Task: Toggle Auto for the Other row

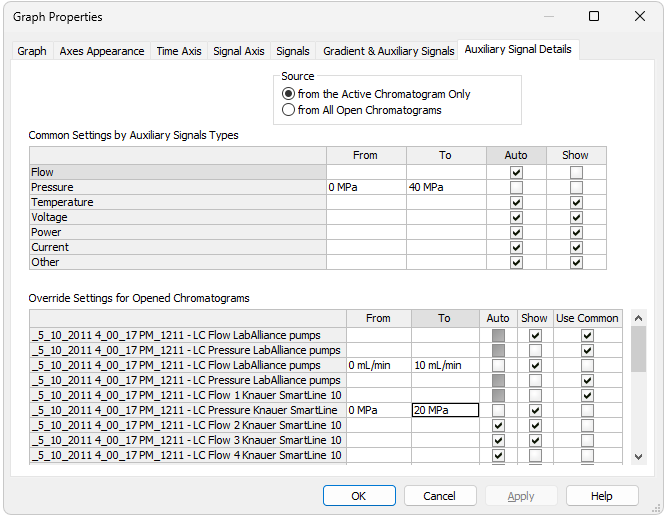Action: point(516,263)
